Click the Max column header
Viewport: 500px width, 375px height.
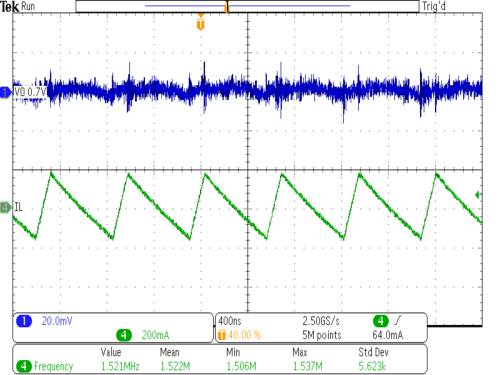coord(300,352)
